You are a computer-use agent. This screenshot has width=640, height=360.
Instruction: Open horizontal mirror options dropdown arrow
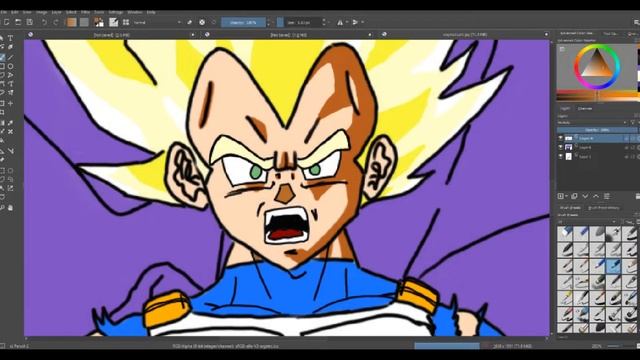[x=347, y=22]
